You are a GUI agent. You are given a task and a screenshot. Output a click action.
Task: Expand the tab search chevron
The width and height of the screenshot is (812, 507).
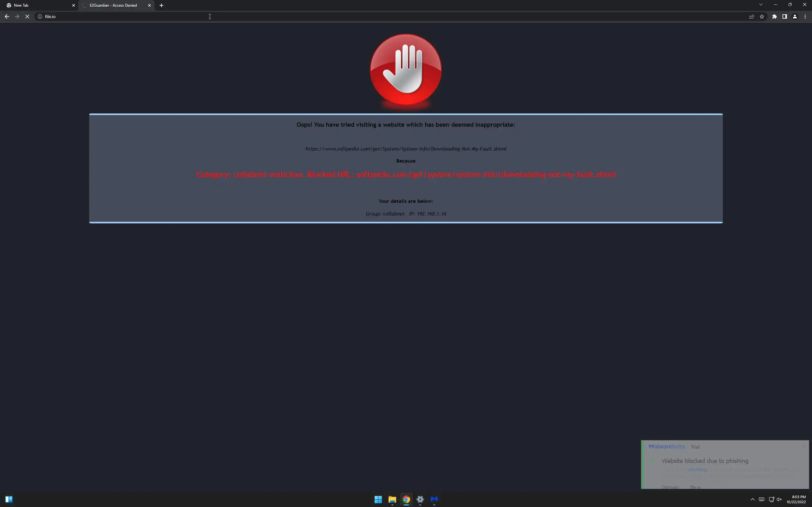click(x=761, y=5)
